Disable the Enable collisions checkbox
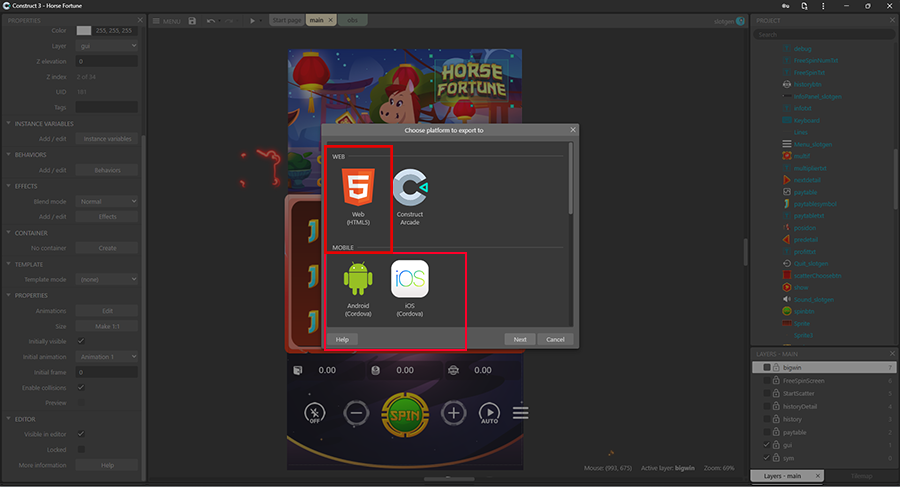900x489 pixels. click(x=81, y=387)
